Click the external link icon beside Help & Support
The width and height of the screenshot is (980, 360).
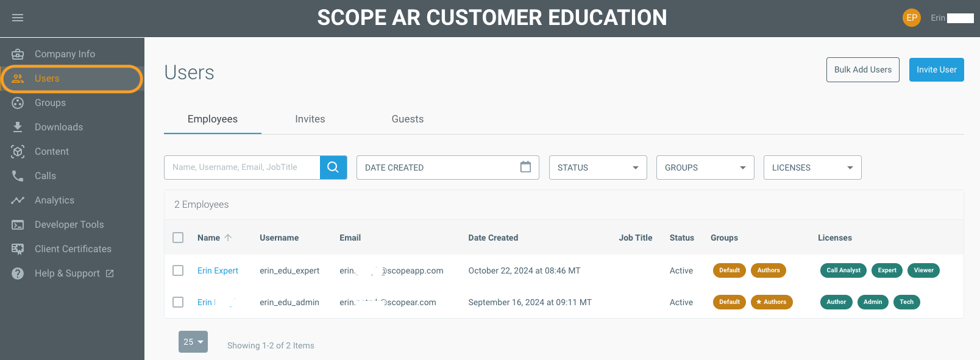tap(110, 274)
